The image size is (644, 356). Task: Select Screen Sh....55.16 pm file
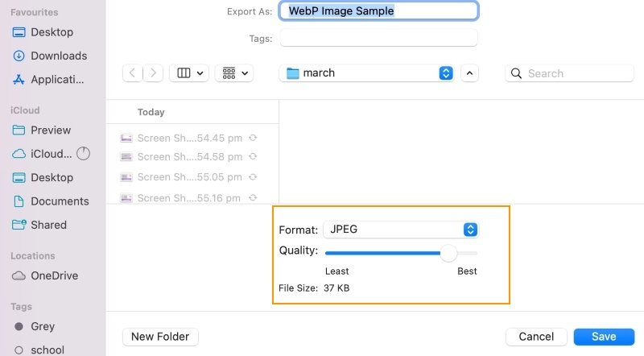(189, 198)
